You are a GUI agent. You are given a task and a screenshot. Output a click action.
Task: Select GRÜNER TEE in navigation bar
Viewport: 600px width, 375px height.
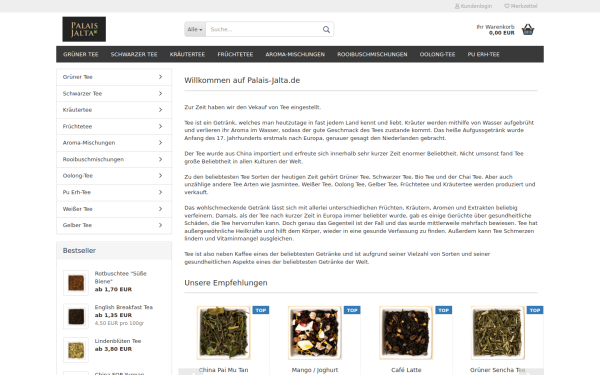coord(81,54)
